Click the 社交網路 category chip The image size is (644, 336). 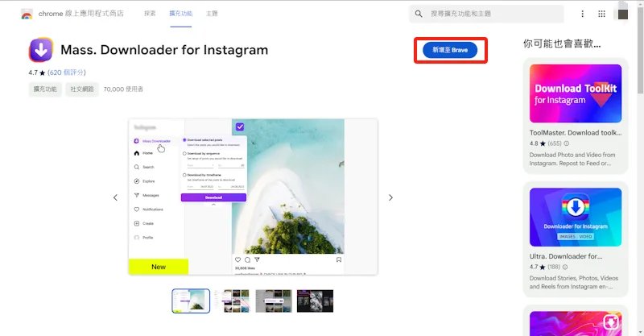(82, 89)
